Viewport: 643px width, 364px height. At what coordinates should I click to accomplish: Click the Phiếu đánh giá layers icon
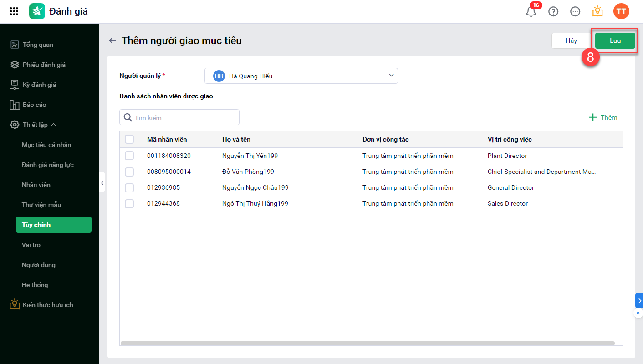tap(15, 65)
